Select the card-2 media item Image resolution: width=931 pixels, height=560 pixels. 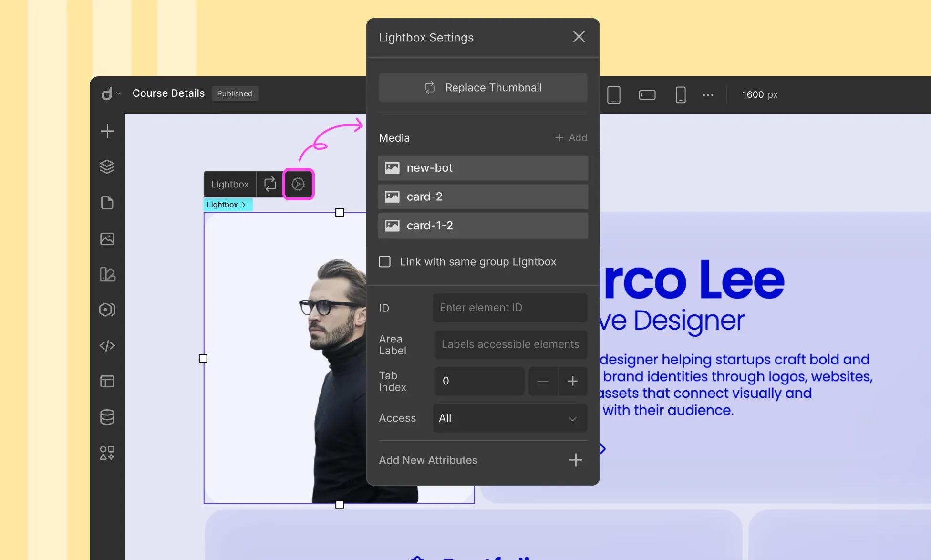coord(483,197)
